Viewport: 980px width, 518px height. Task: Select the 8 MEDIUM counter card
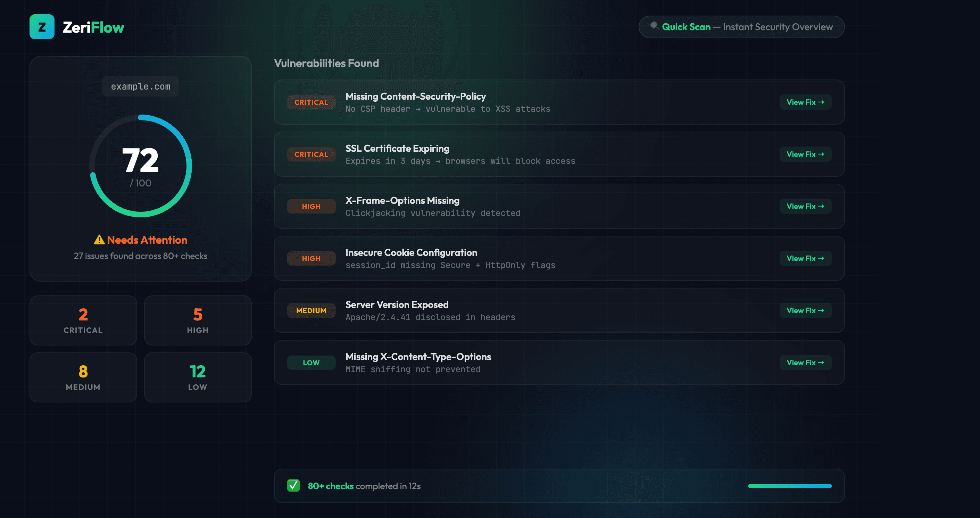click(83, 377)
